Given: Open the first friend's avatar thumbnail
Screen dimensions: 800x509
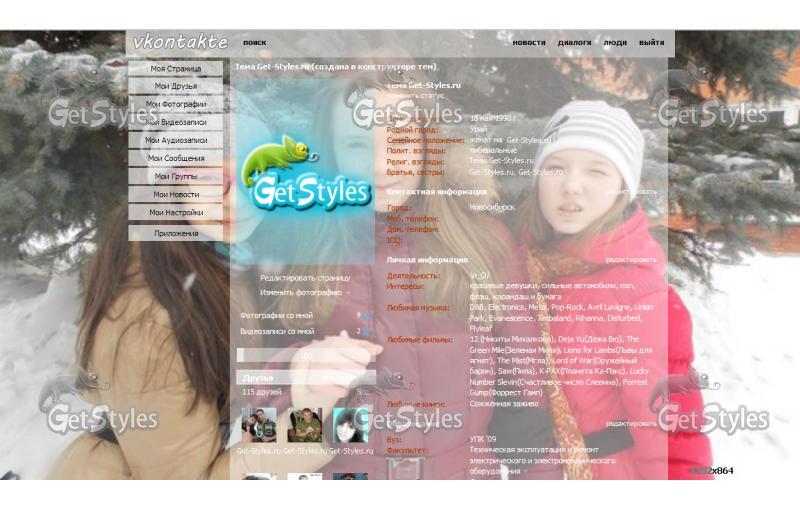Looking at the screenshot, I should [259, 425].
